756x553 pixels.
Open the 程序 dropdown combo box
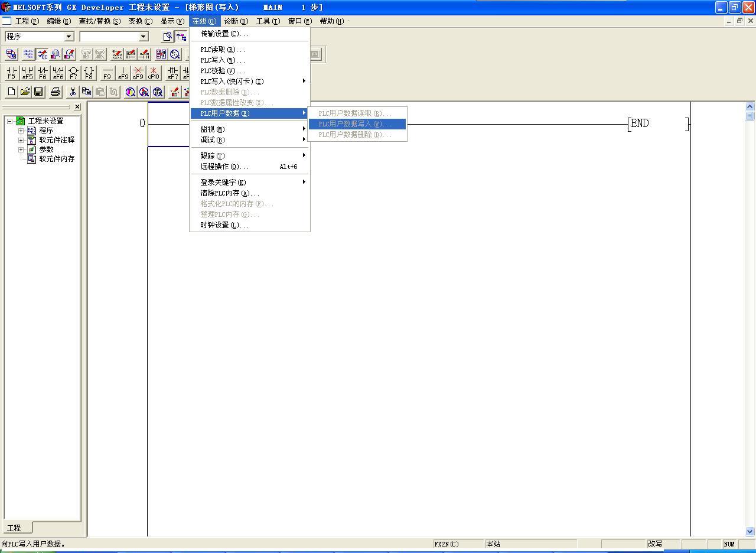tap(69, 37)
